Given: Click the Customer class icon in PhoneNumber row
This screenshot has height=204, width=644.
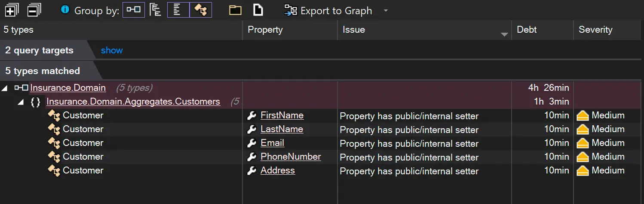Looking at the screenshot, I should (54, 157).
